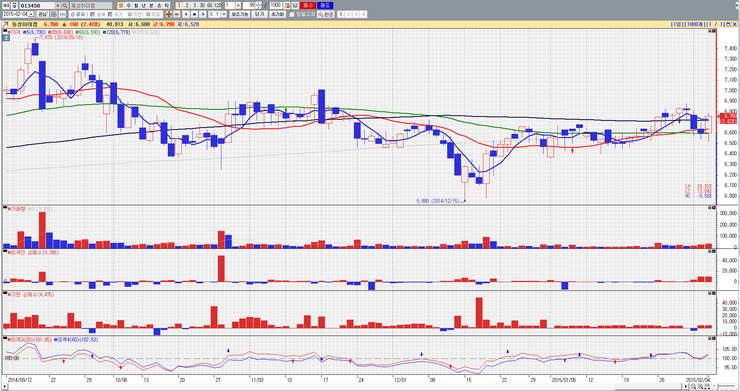Click the 외국인 순매수 panel legend
The image size is (740, 391).
(x=33, y=253)
